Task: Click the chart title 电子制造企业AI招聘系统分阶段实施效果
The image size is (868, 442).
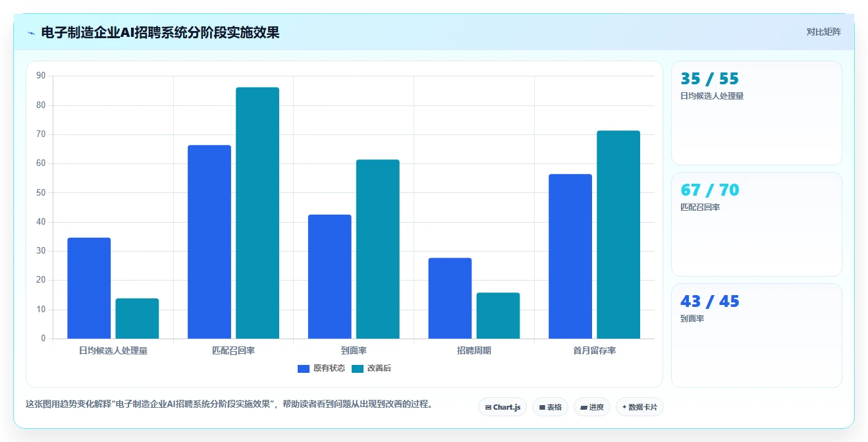Action: [x=160, y=32]
